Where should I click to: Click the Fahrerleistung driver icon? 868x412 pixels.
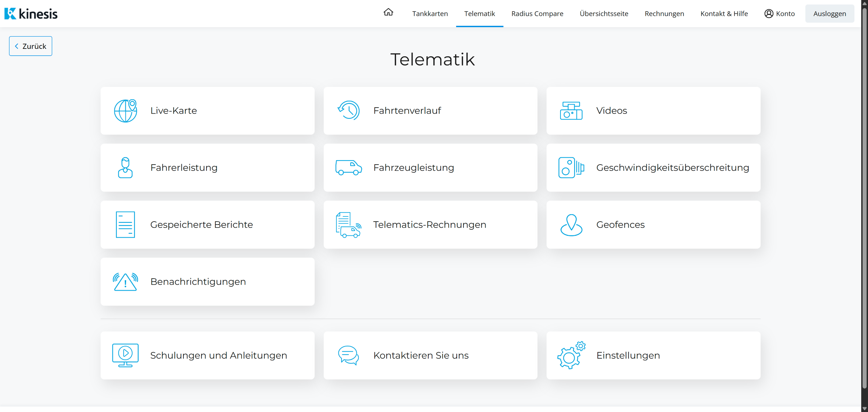(125, 168)
